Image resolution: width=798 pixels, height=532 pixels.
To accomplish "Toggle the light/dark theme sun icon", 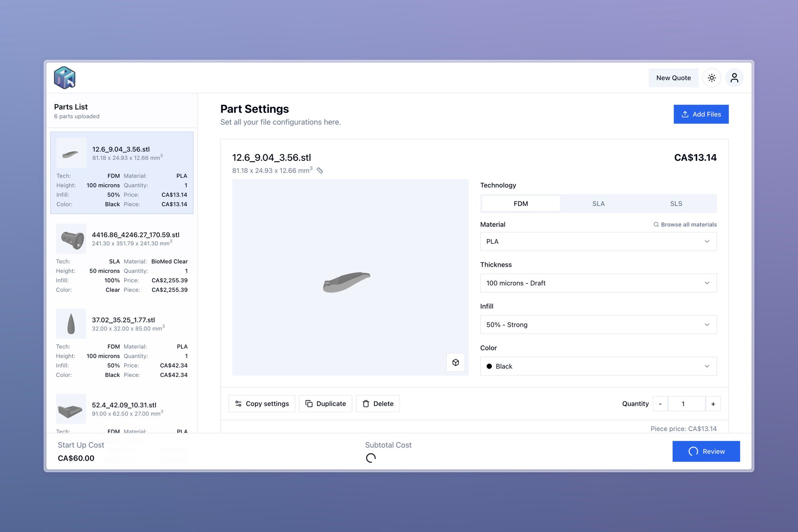I will [x=711, y=78].
